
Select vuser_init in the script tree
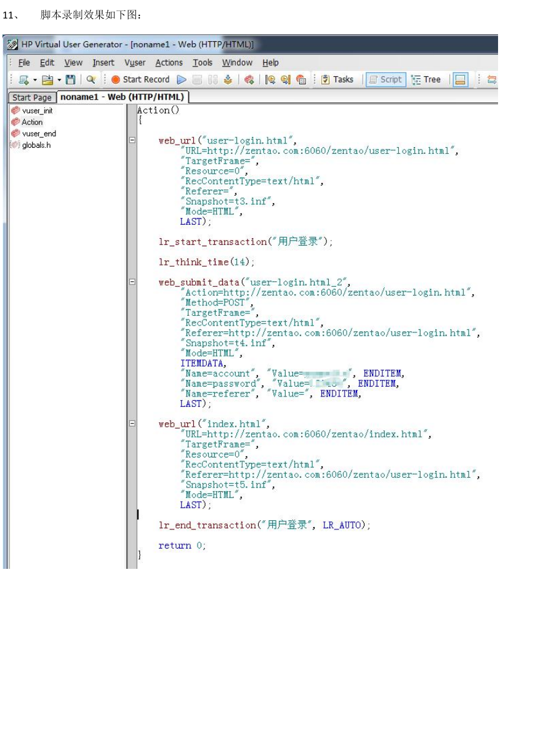pyautogui.click(x=37, y=111)
